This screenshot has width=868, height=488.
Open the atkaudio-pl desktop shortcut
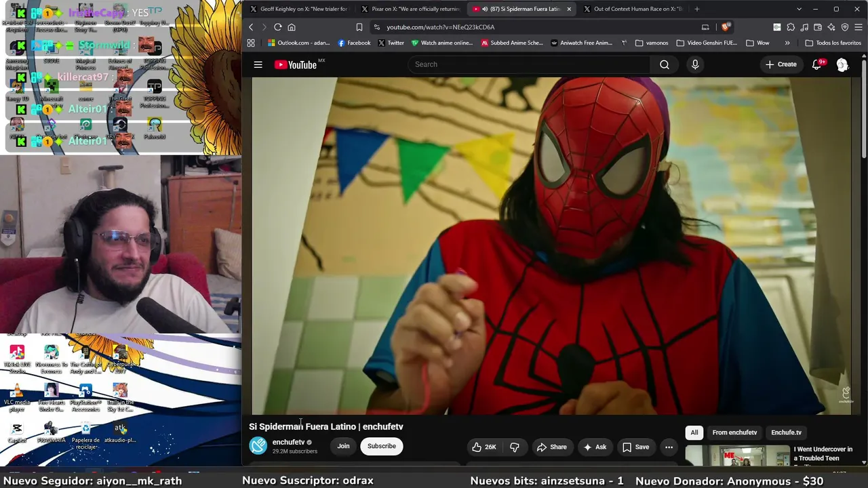pyautogui.click(x=120, y=432)
